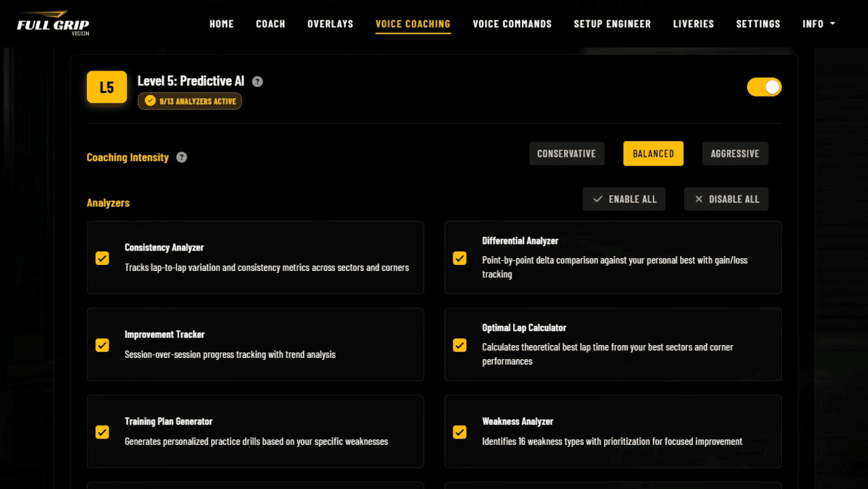Uncheck the Differential Analyzer checkbox
The width and height of the screenshot is (868, 489).
point(459,258)
